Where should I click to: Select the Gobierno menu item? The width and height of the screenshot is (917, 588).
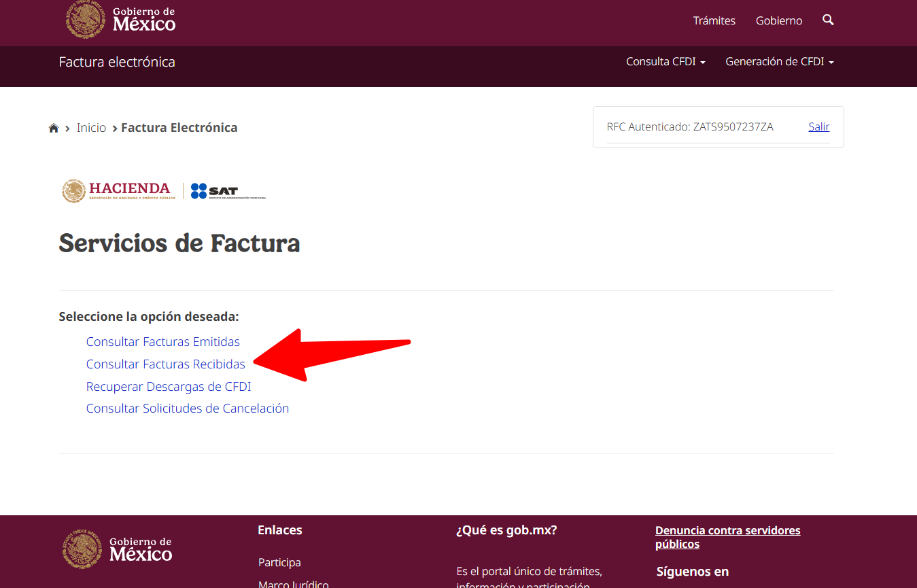coord(778,20)
